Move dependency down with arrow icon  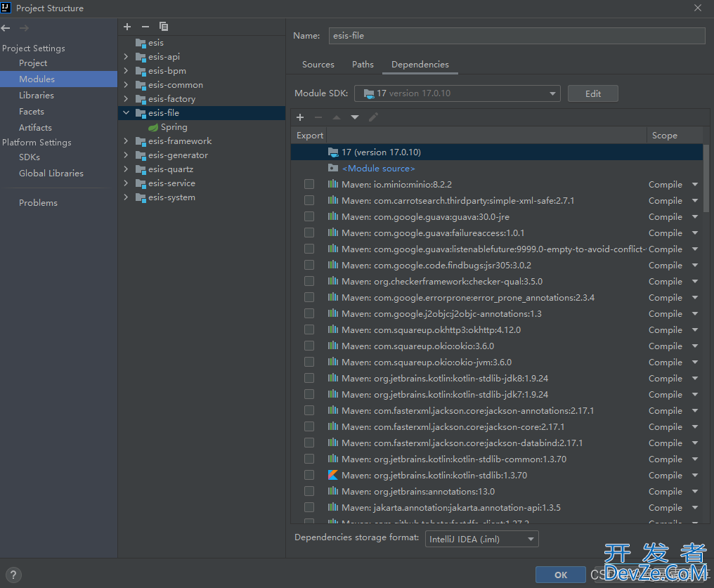(x=355, y=117)
